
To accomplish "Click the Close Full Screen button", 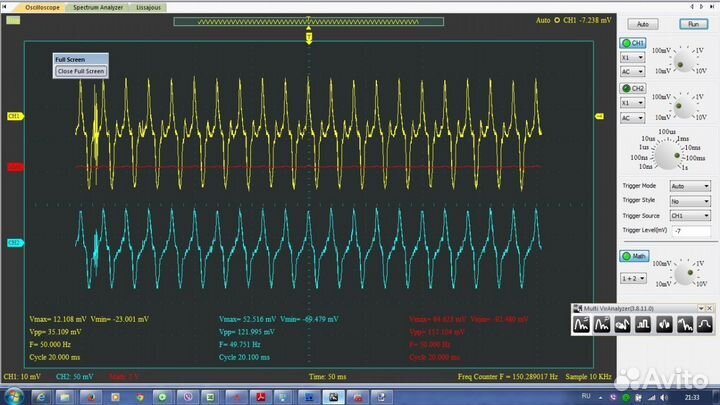I will 80,71.
